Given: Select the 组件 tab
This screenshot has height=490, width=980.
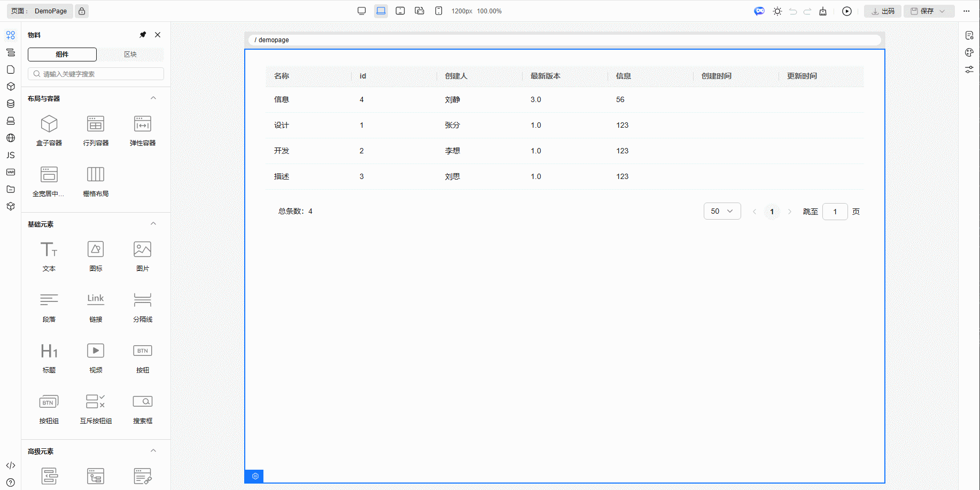Looking at the screenshot, I should (62, 55).
